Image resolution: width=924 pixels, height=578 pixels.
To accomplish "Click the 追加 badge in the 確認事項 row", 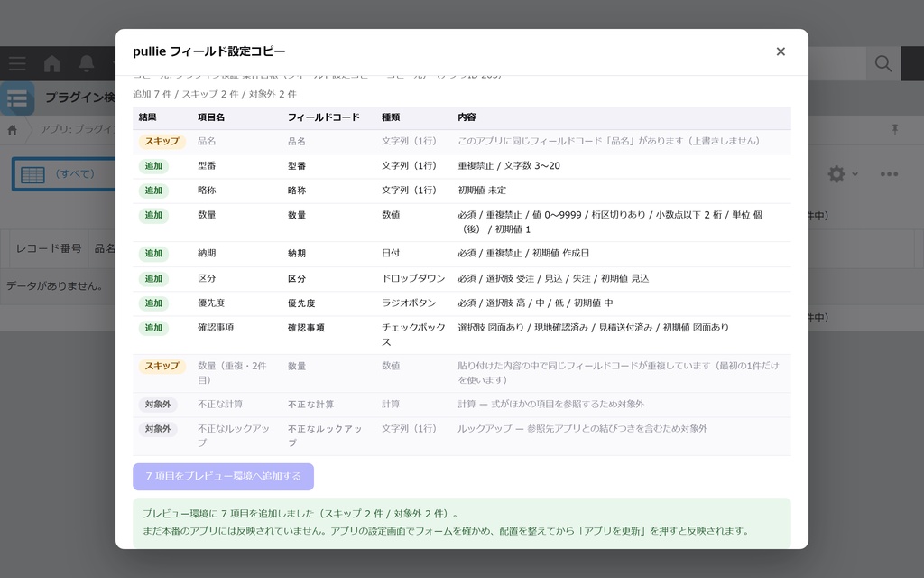I will pos(153,328).
